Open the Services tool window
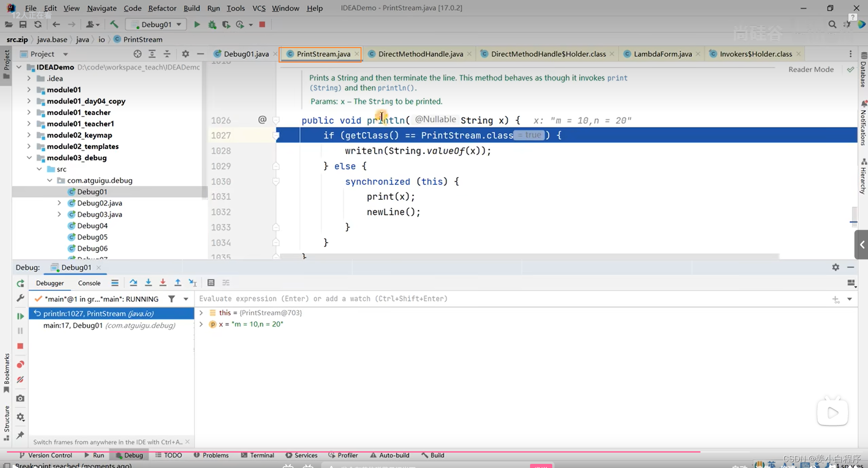This screenshot has width=868, height=468. pos(301,455)
